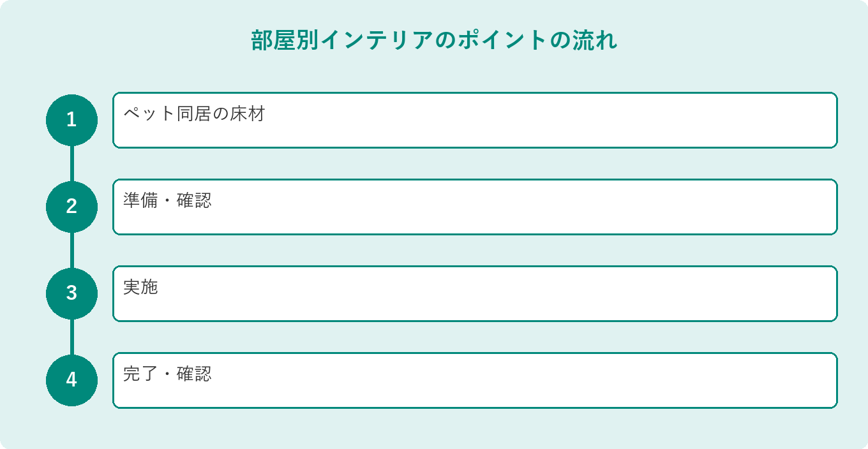The height and width of the screenshot is (449, 868).
Task: Click the step 1 circle icon
Action: [x=71, y=120]
